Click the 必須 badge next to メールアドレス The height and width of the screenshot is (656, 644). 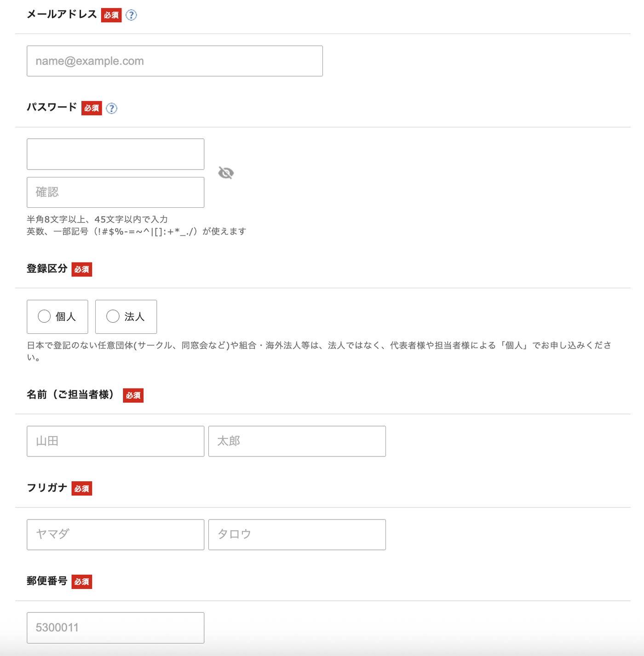[111, 15]
